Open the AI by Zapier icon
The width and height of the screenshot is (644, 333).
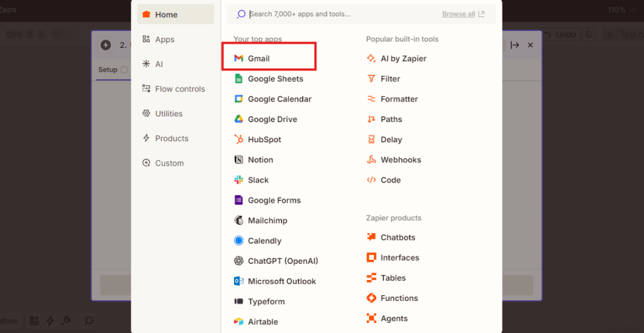tap(371, 59)
